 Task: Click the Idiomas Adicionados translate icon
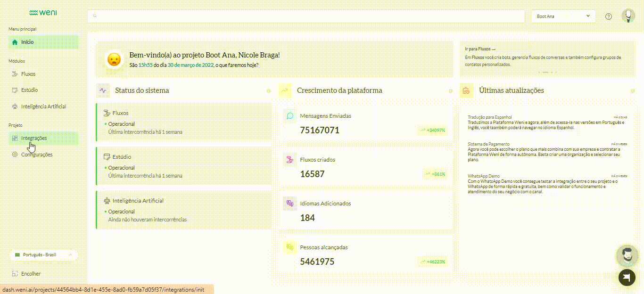click(x=290, y=204)
